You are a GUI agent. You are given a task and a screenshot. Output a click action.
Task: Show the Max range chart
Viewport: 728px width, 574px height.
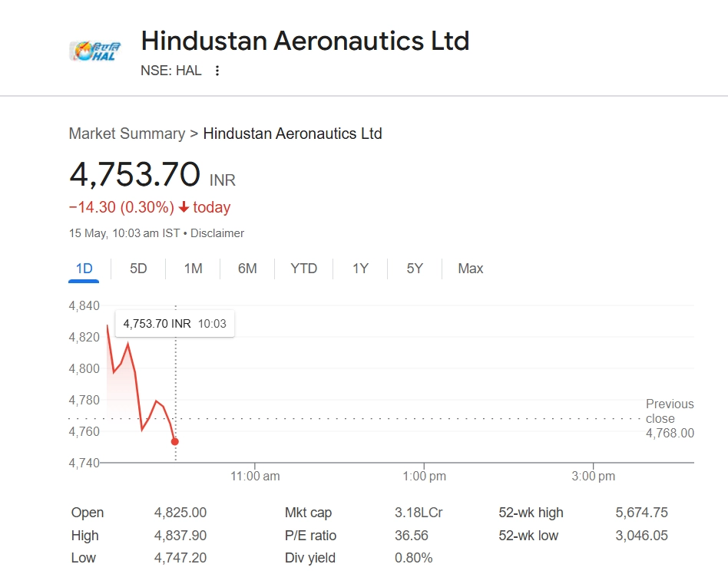click(x=470, y=269)
